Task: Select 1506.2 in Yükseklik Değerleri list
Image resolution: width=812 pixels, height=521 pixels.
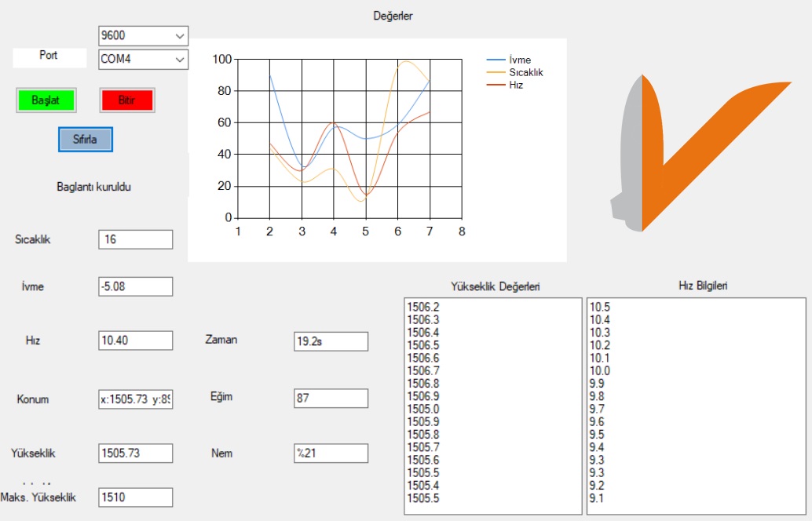Action: 423,308
